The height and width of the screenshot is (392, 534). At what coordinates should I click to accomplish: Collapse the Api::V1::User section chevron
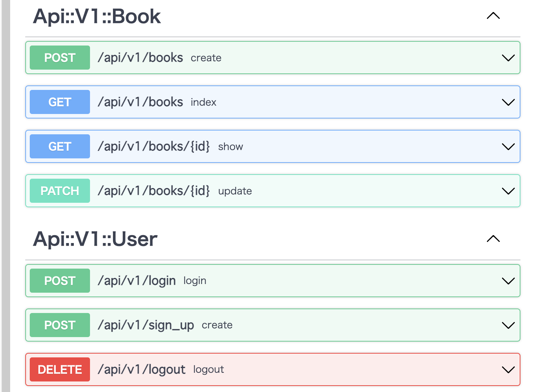(x=493, y=239)
